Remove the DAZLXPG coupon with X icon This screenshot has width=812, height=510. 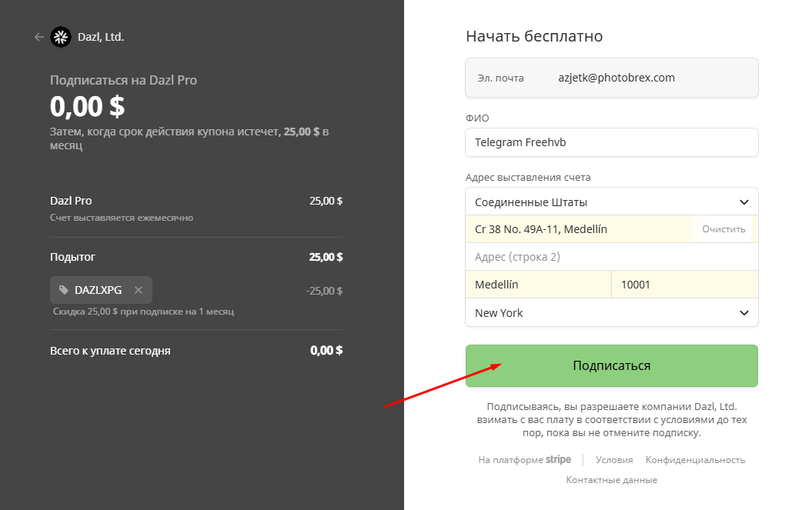point(139,290)
